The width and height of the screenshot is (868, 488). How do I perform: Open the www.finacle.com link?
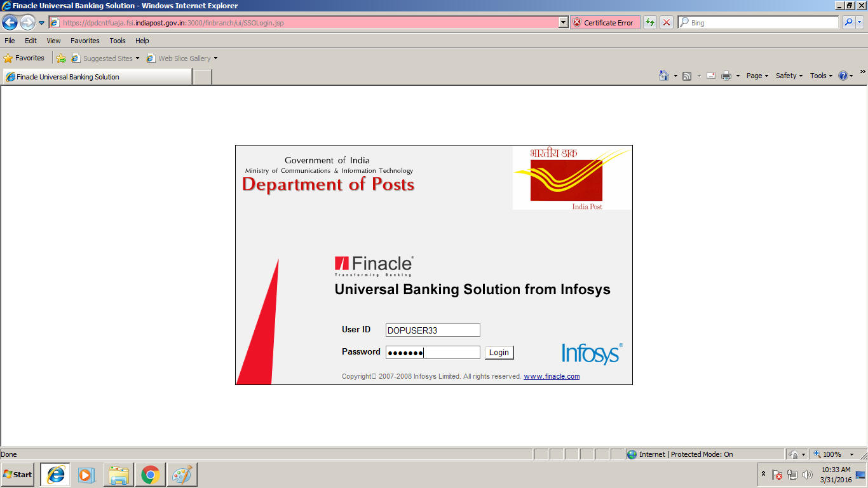coord(552,376)
